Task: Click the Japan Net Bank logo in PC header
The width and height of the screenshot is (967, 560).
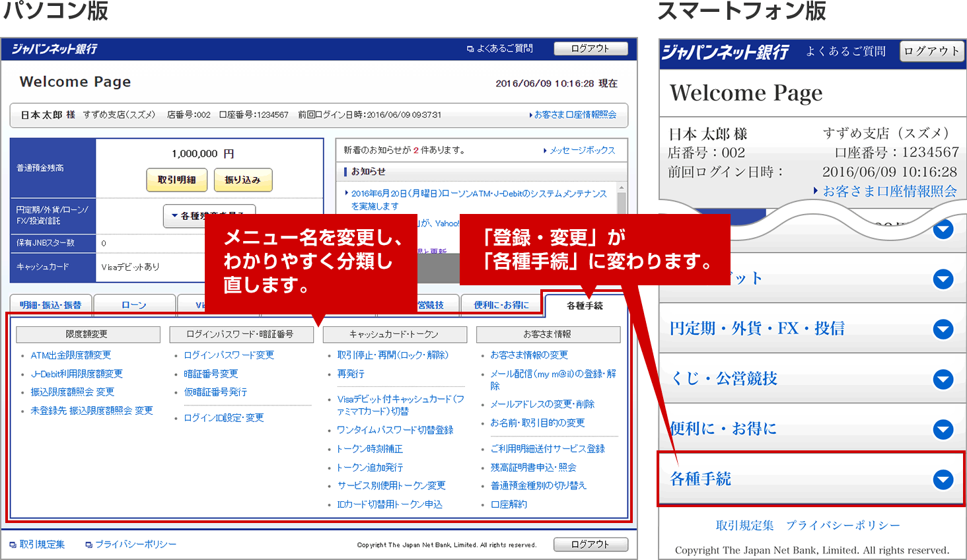Action: coord(55,49)
